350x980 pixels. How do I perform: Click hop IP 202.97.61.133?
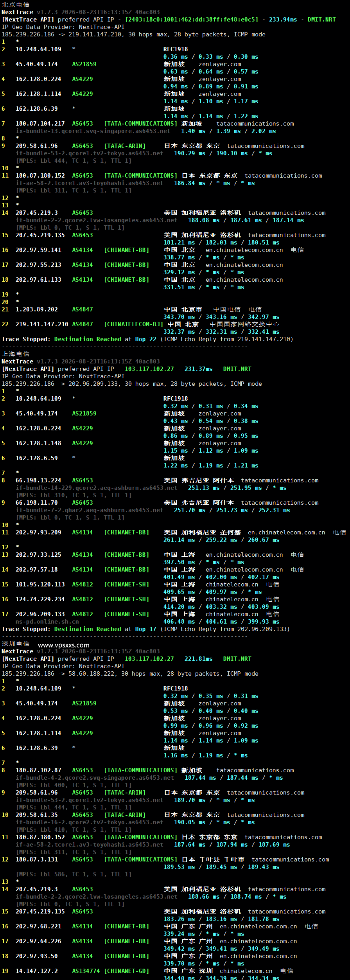point(38,280)
